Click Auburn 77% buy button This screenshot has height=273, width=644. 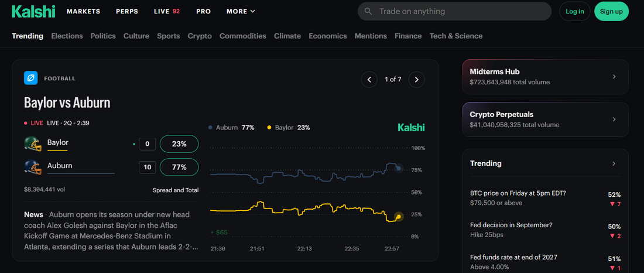179,168
